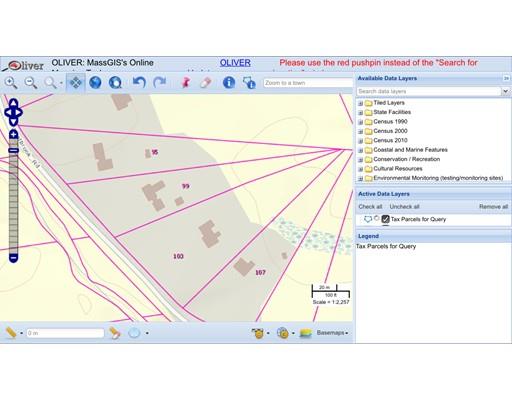The height and width of the screenshot is (400, 512).
Task: Click the zoom slider handle
Action: point(13,151)
